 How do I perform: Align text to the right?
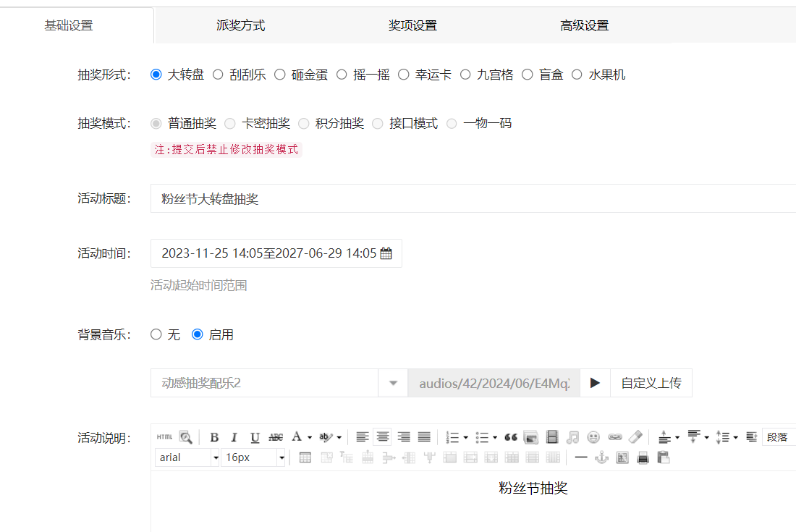[404, 437]
